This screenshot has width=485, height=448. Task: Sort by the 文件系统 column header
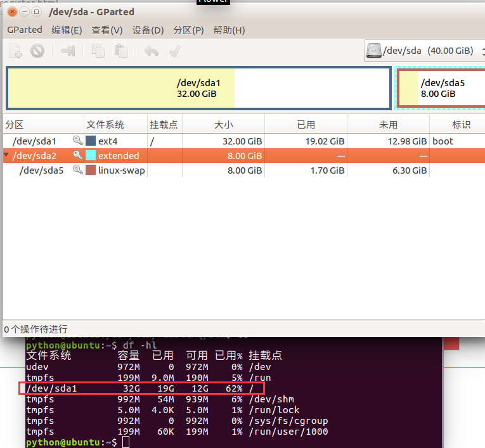[x=115, y=124]
